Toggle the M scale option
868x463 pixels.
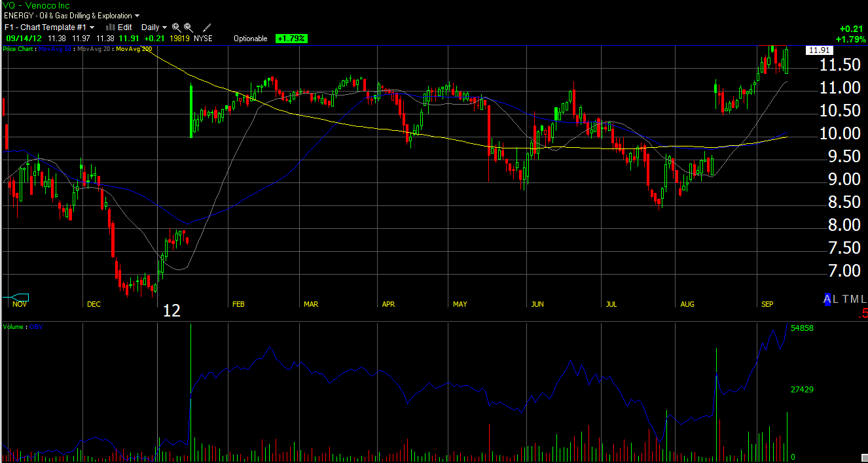pyautogui.click(x=854, y=299)
